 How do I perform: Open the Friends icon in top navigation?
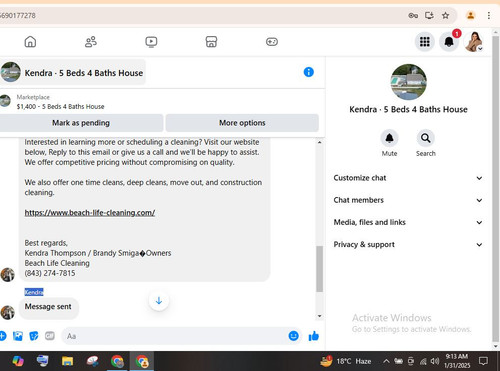[91, 42]
